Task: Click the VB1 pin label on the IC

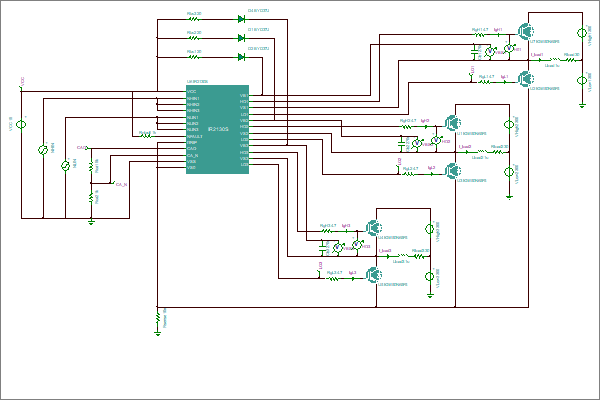Action: coord(244,96)
